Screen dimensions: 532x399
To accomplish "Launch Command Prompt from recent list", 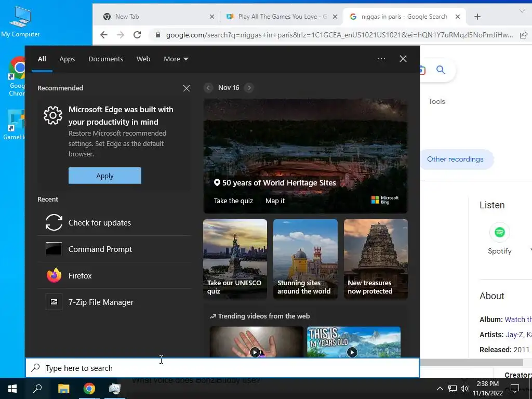I will pyautogui.click(x=114, y=249).
